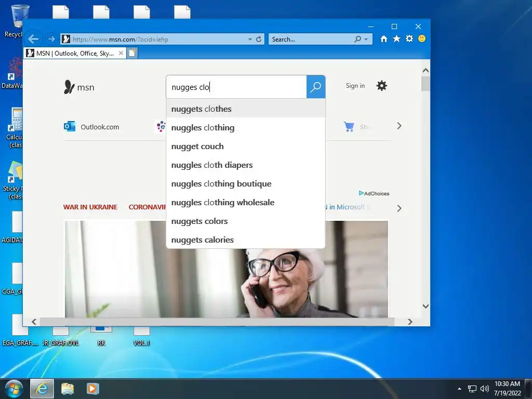Image resolution: width=532 pixels, height=399 pixels.
Task: Refresh the msn.com page
Action: pos(259,39)
